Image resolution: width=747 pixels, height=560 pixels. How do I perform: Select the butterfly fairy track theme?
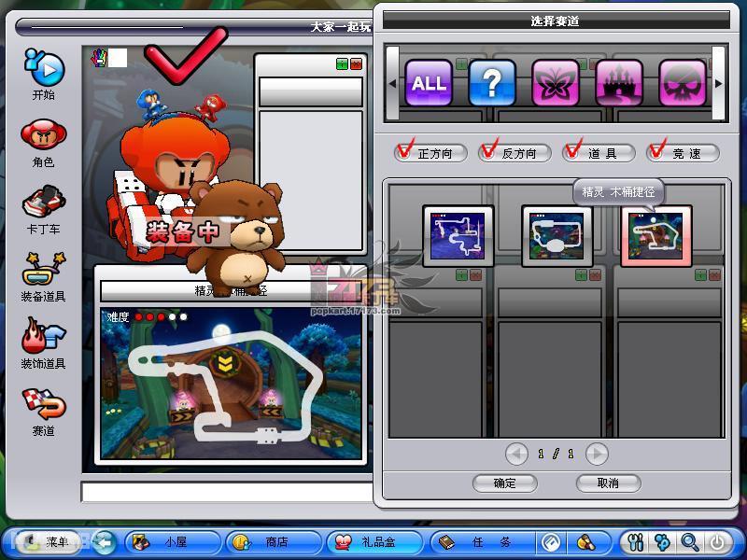pos(555,83)
